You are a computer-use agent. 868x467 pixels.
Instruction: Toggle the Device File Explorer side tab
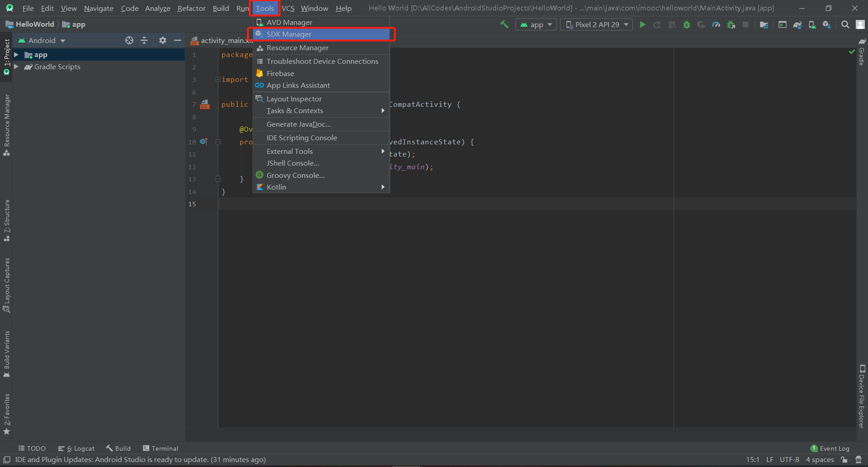click(x=862, y=396)
